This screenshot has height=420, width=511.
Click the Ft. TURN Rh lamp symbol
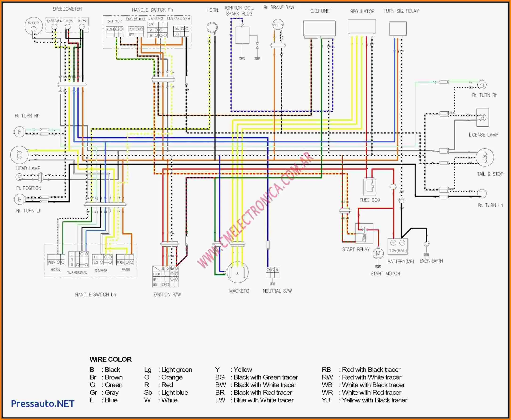(19, 132)
